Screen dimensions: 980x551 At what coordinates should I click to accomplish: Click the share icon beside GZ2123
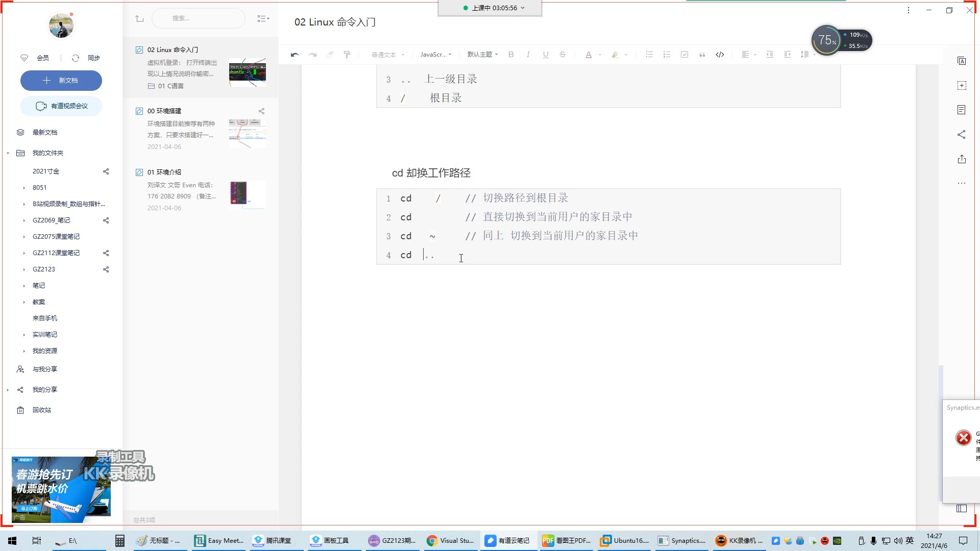coord(106,269)
